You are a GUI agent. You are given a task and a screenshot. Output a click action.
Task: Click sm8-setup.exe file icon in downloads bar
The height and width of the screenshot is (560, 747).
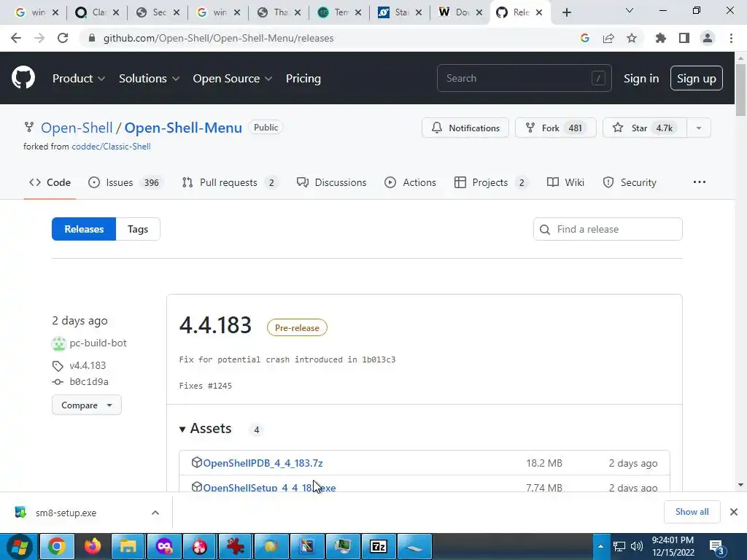(x=20, y=513)
